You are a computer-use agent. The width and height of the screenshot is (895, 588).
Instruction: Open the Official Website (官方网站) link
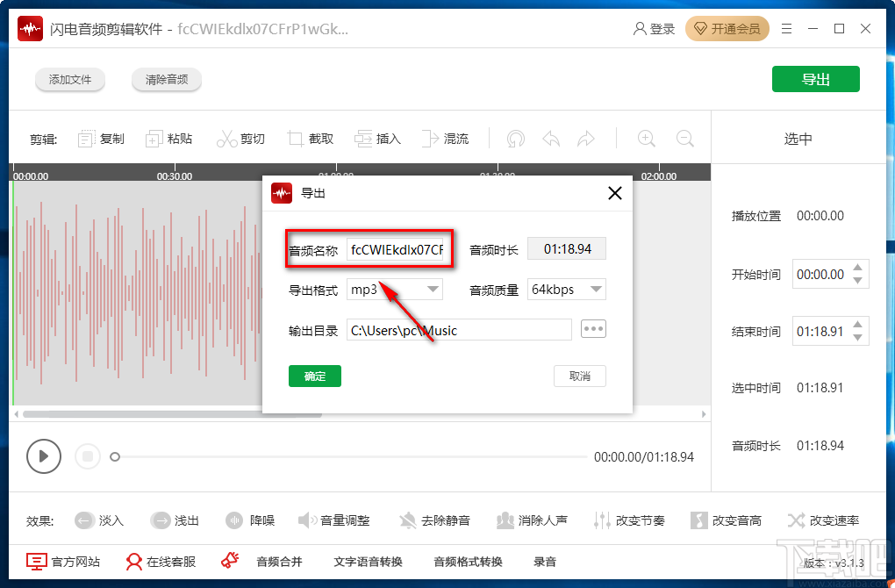(63, 562)
